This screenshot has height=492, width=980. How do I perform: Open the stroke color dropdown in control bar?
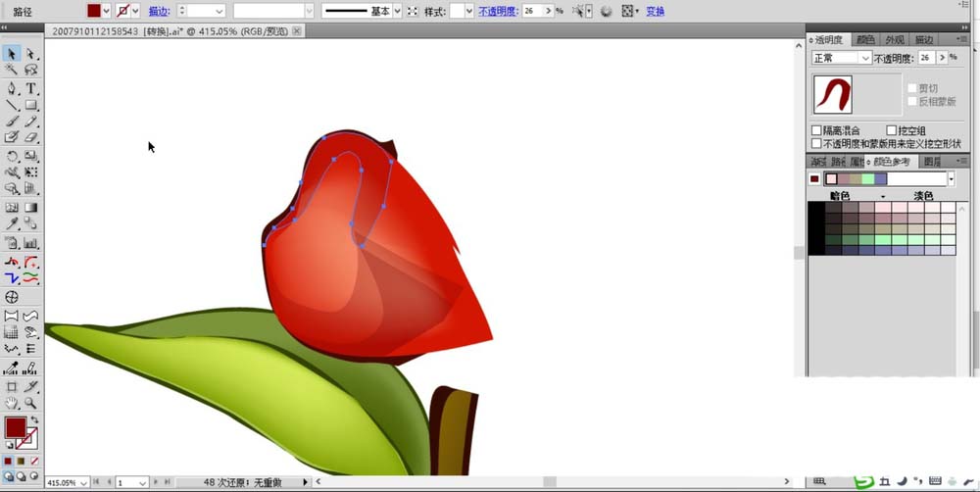coord(135,11)
